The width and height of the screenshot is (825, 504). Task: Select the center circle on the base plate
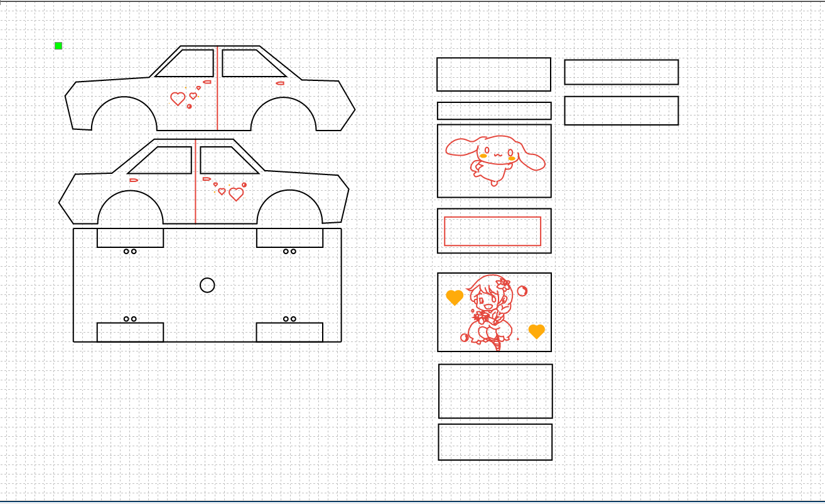207,286
